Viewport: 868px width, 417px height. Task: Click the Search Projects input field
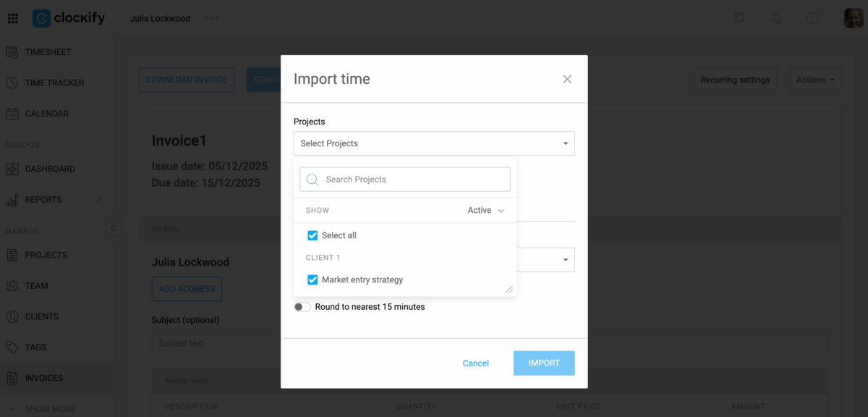point(405,179)
